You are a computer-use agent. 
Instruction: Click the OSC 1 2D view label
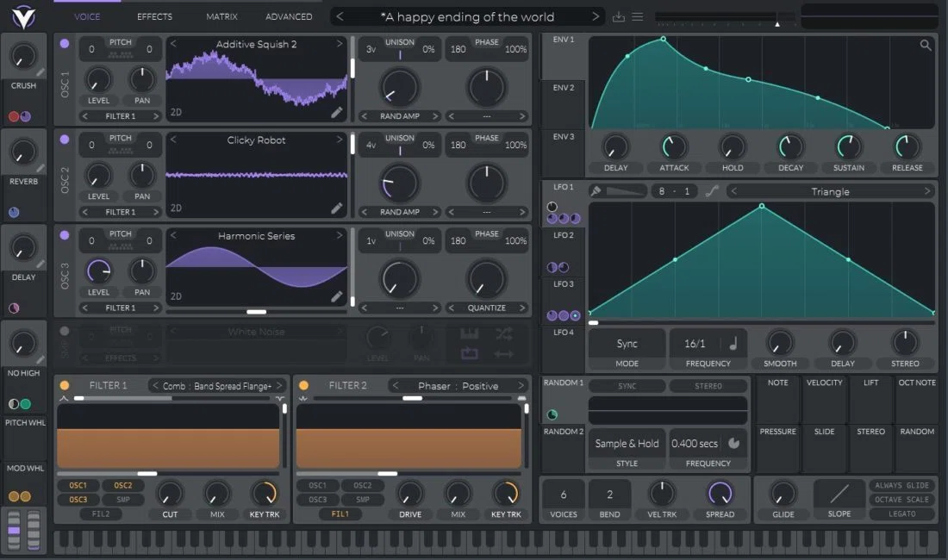point(176,112)
